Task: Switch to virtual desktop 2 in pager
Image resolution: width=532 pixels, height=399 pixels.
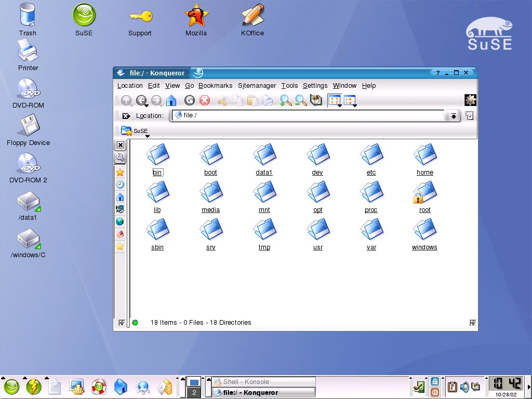Action: point(194,393)
